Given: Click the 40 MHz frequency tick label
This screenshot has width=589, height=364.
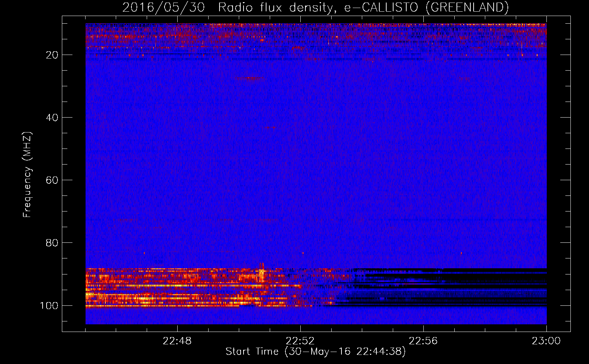Looking at the screenshot, I should (x=52, y=118).
